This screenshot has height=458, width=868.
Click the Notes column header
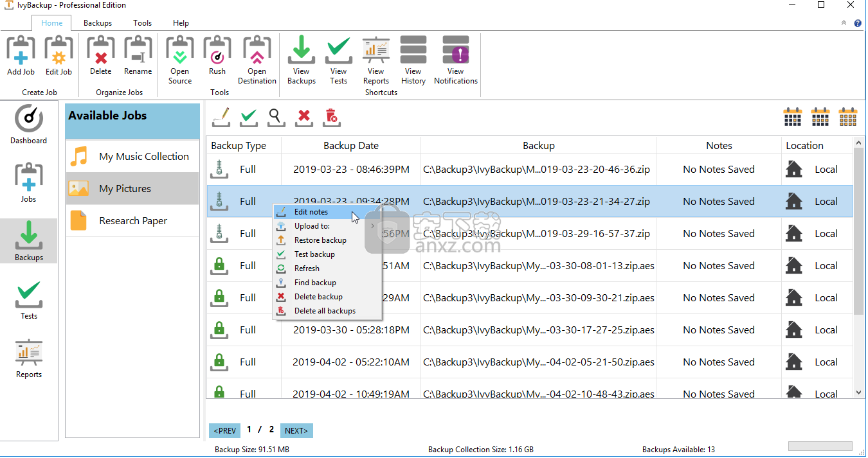pos(719,145)
